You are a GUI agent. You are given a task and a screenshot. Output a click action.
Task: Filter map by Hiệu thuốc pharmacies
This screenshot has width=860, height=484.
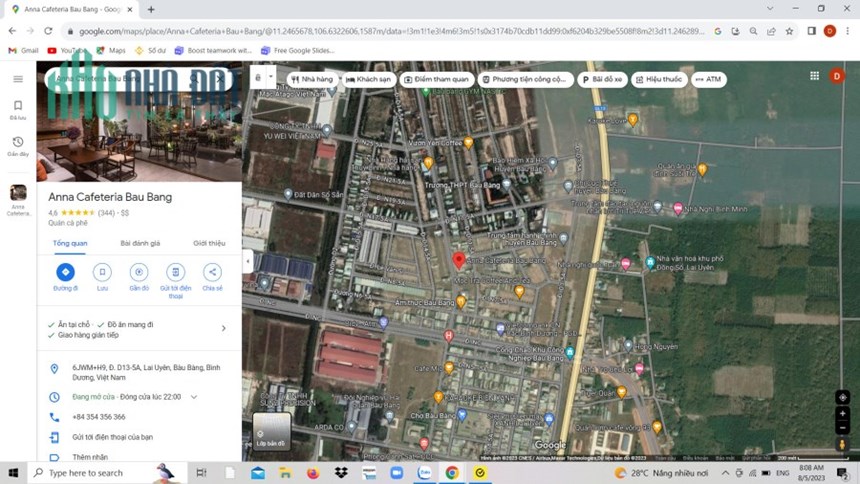[659, 79]
